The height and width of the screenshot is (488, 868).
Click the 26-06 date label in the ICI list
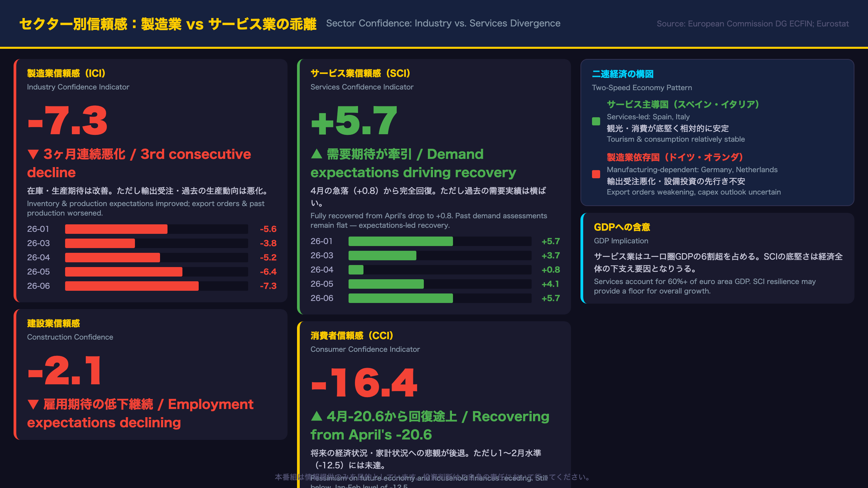click(x=38, y=286)
